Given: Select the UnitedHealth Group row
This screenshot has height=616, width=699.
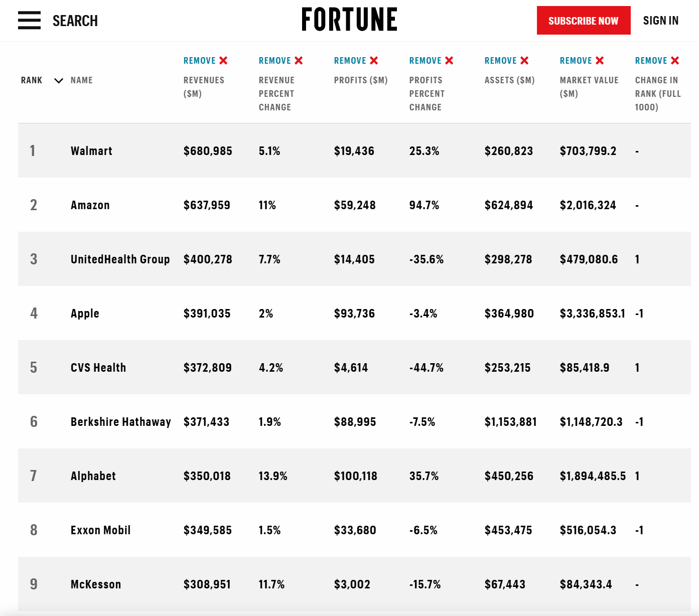Looking at the screenshot, I should (x=120, y=259).
